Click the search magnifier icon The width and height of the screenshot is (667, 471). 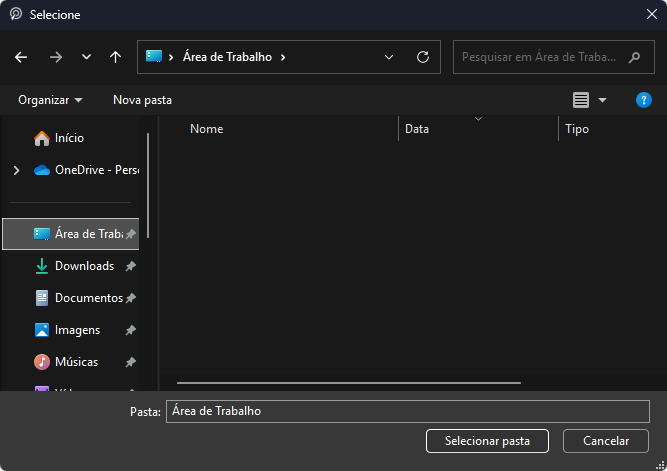pyautogui.click(x=634, y=57)
